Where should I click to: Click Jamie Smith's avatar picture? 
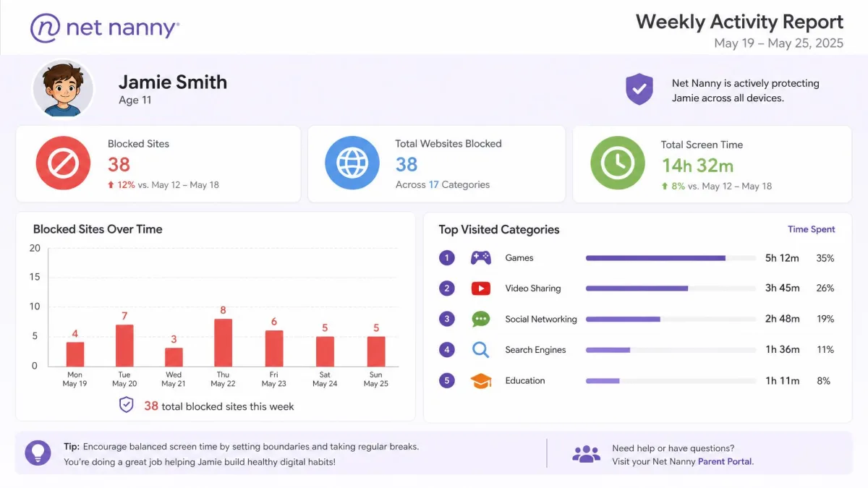(x=63, y=89)
